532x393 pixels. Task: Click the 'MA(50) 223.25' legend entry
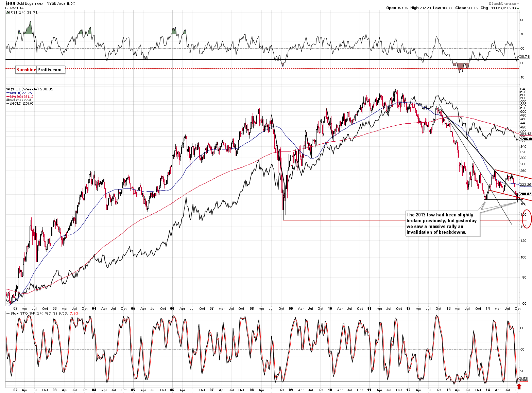(21, 93)
